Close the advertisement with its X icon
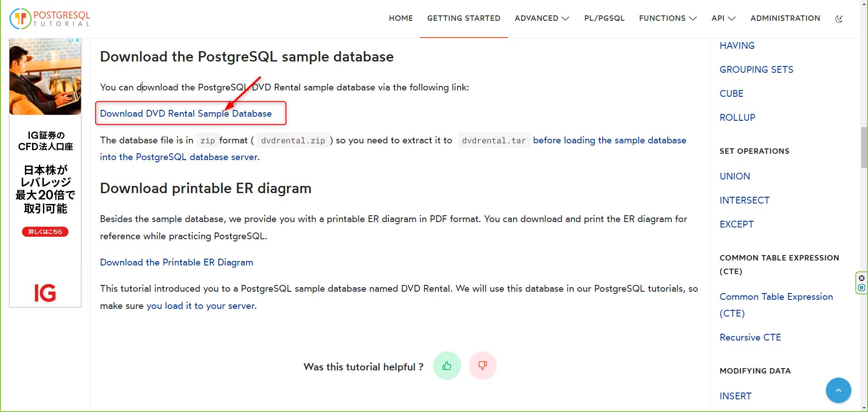 [78, 40]
